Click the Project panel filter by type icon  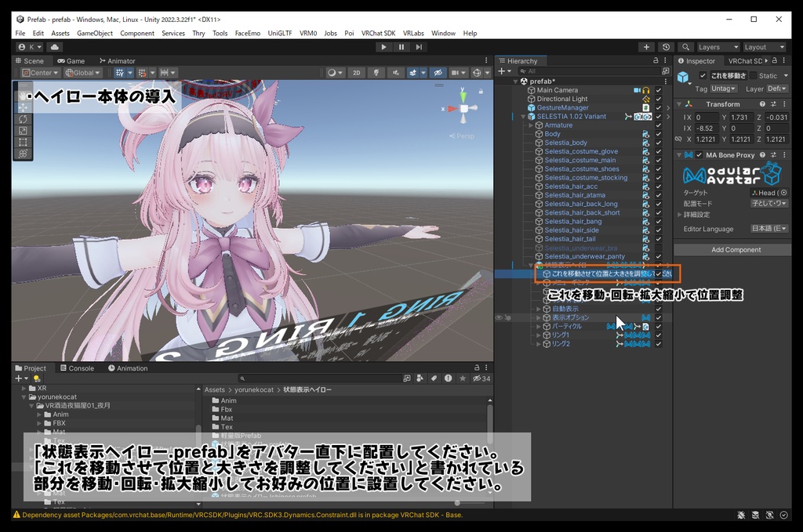coord(420,378)
